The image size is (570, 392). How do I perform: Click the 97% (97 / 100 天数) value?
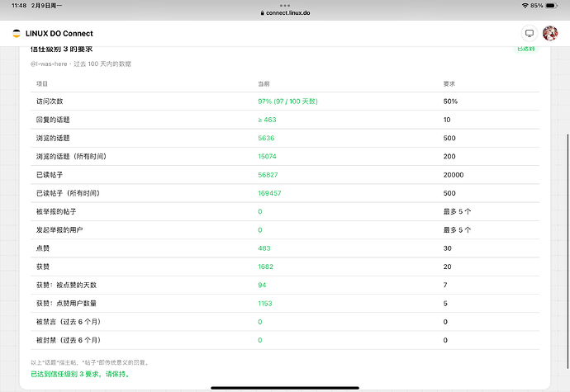pyautogui.click(x=288, y=102)
